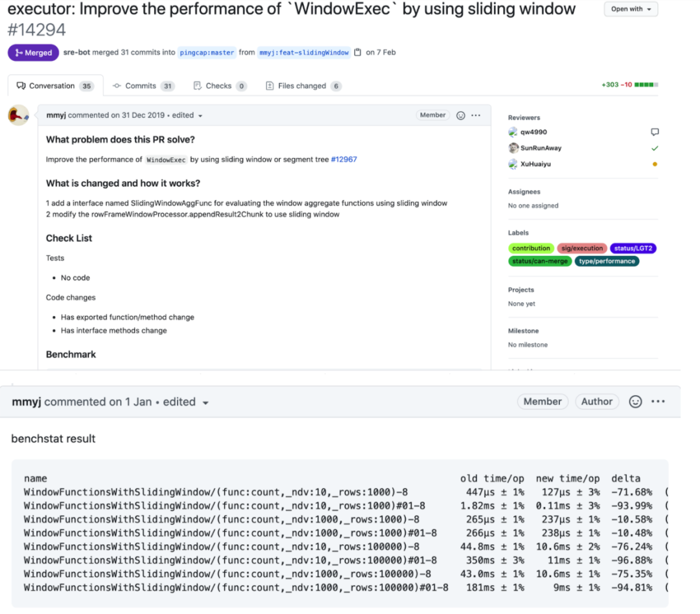The image size is (700, 614).
Task: Click mmyj's avatar picture
Action: pos(18,115)
